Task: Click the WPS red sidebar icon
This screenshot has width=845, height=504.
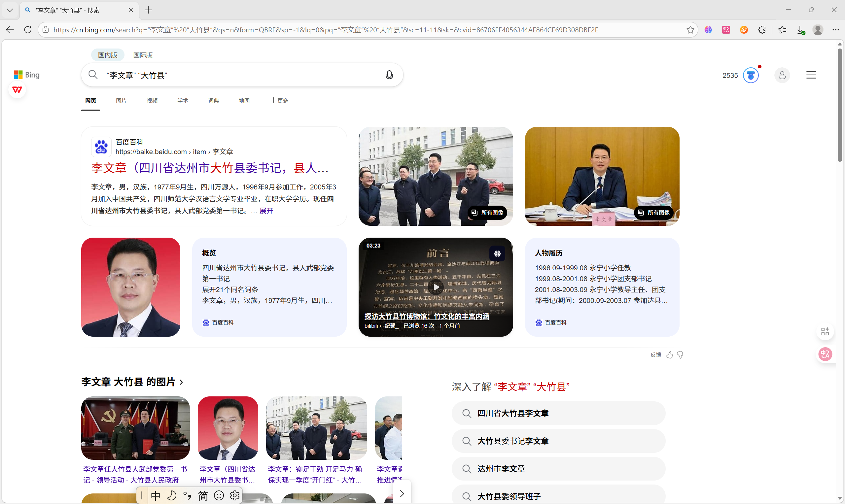Action: 17,90
